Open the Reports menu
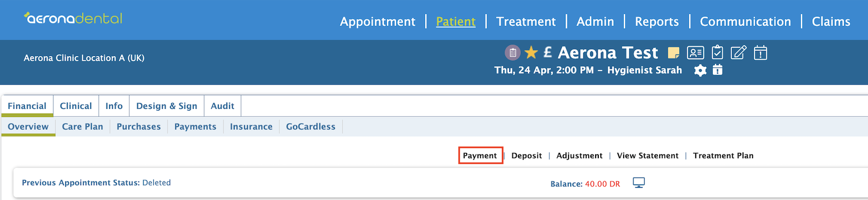This screenshot has width=868, height=200. 657,22
